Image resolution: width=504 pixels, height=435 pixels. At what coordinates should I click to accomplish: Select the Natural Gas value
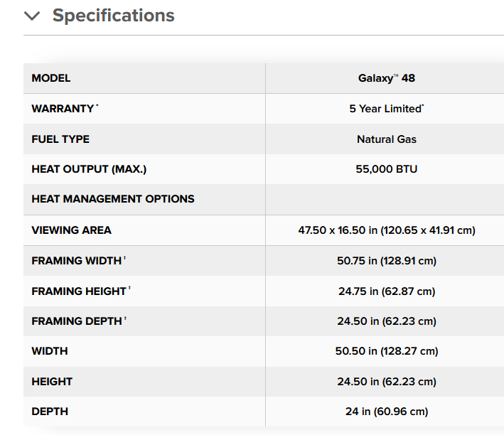tap(387, 139)
